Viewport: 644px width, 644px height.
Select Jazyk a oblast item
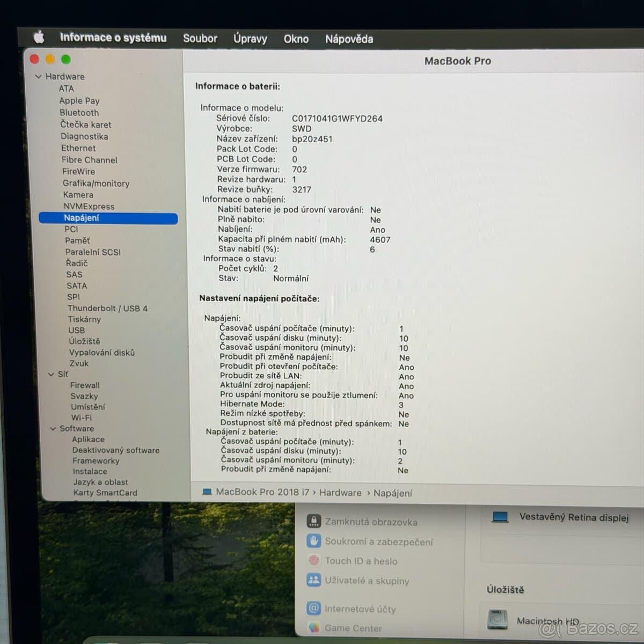(101, 482)
